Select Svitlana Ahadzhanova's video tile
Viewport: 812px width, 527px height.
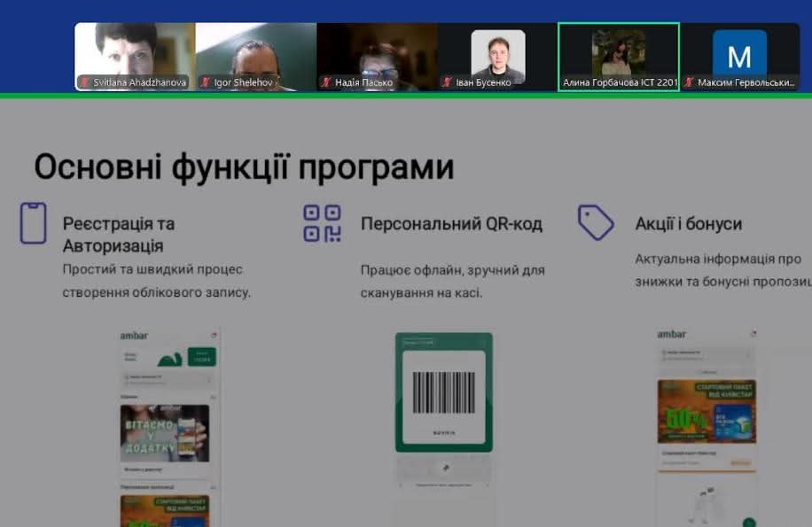tap(135, 57)
